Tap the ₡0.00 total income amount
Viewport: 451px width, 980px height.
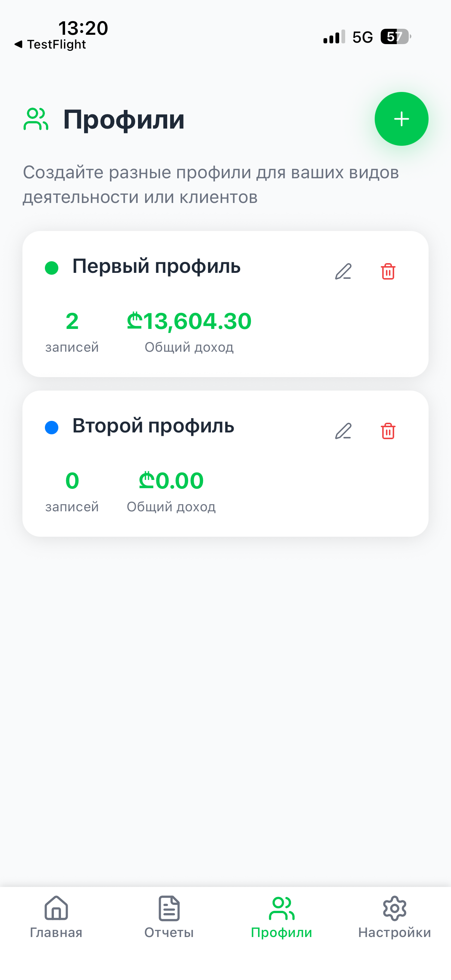(171, 480)
